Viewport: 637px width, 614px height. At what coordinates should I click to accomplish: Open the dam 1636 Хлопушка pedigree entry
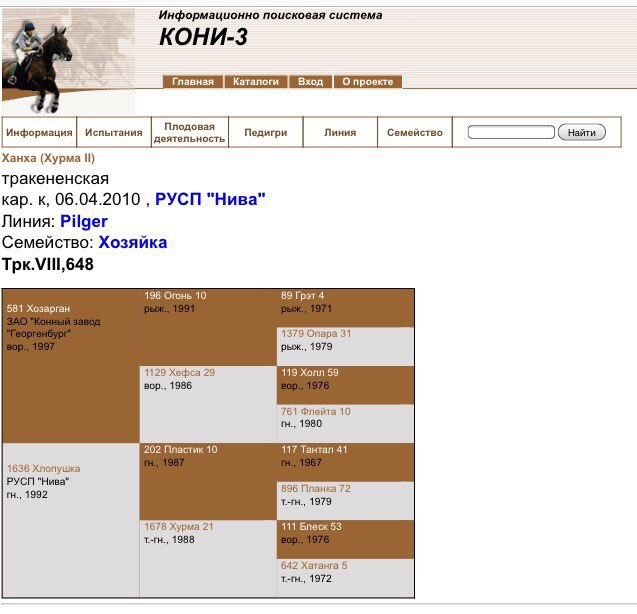43,468
